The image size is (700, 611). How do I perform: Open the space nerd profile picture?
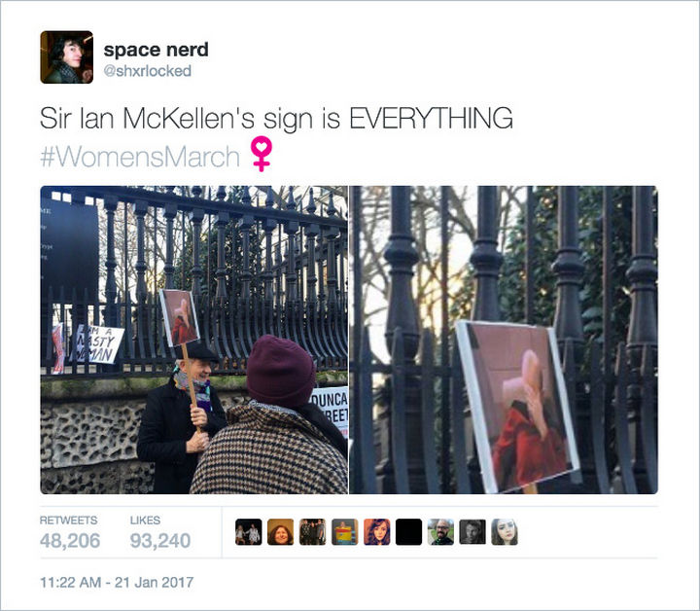coord(66,57)
